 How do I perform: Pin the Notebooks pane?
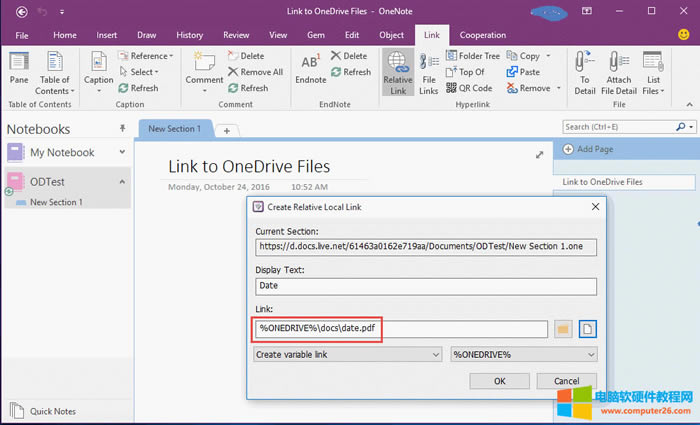pos(123,129)
